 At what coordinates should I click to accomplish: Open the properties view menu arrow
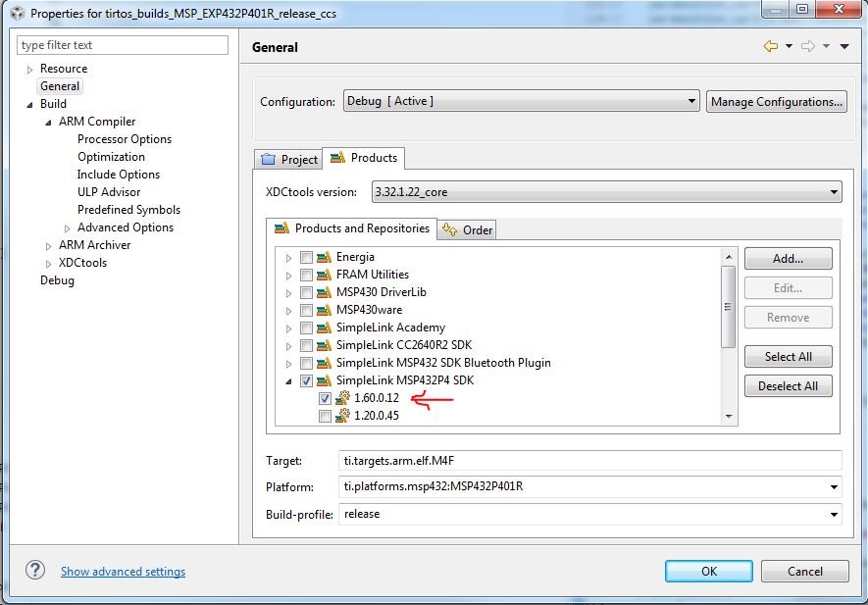[844, 46]
